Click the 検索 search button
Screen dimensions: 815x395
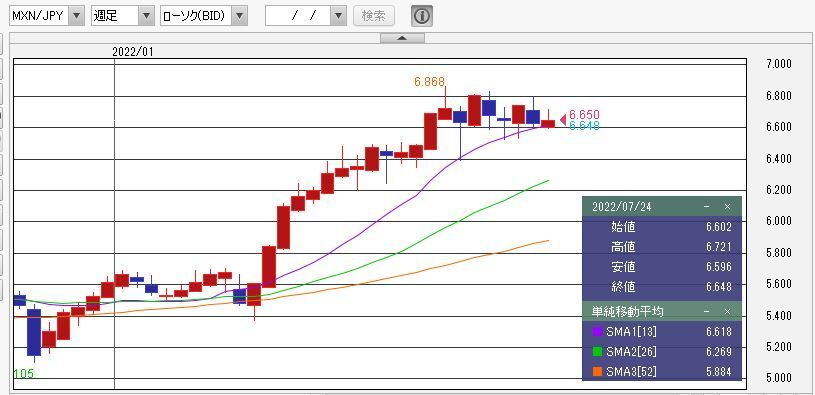click(374, 16)
